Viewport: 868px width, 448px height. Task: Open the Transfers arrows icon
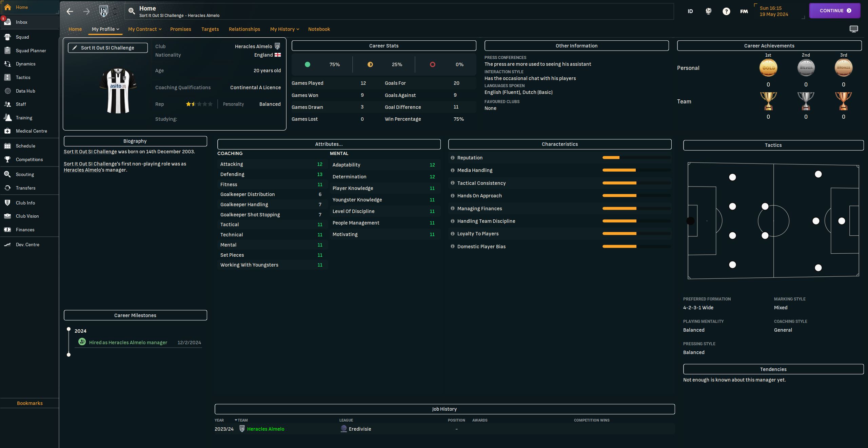(7, 188)
